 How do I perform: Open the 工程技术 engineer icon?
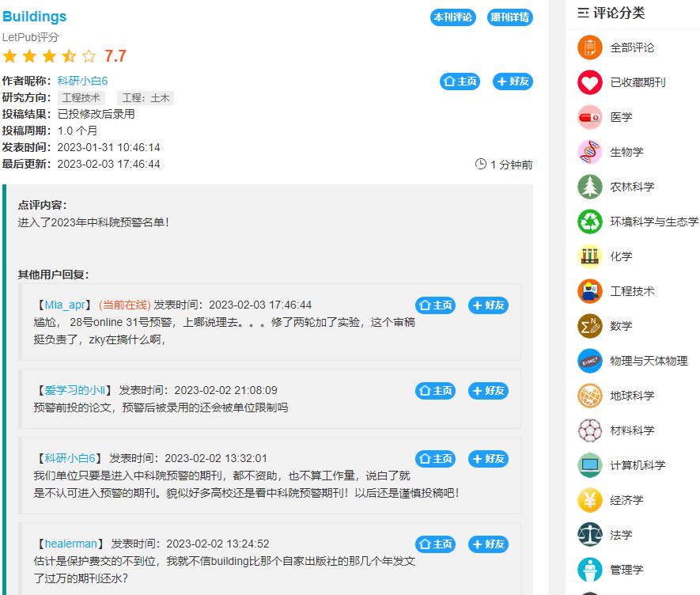pyautogui.click(x=590, y=291)
